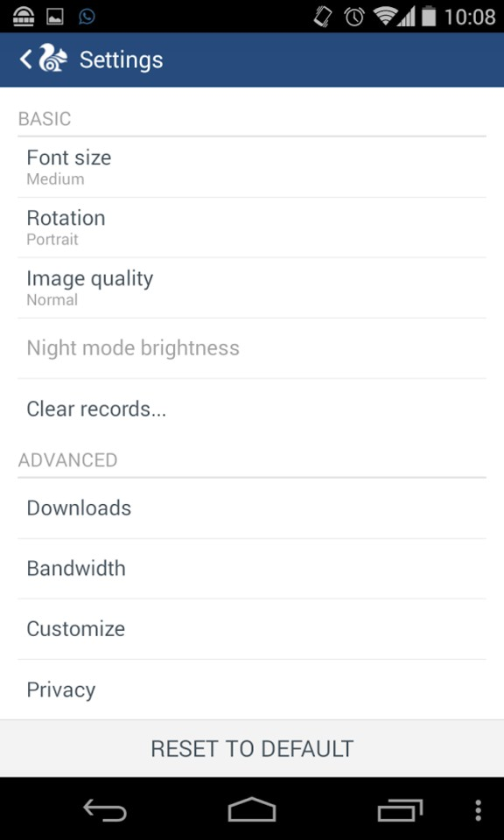Tap the picture notification icon in the status bar
504x840 pixels.
(x=54, y=17)
